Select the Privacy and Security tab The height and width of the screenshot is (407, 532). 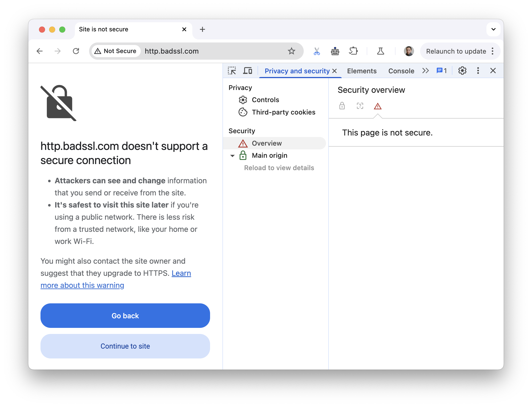click(297, 71)
